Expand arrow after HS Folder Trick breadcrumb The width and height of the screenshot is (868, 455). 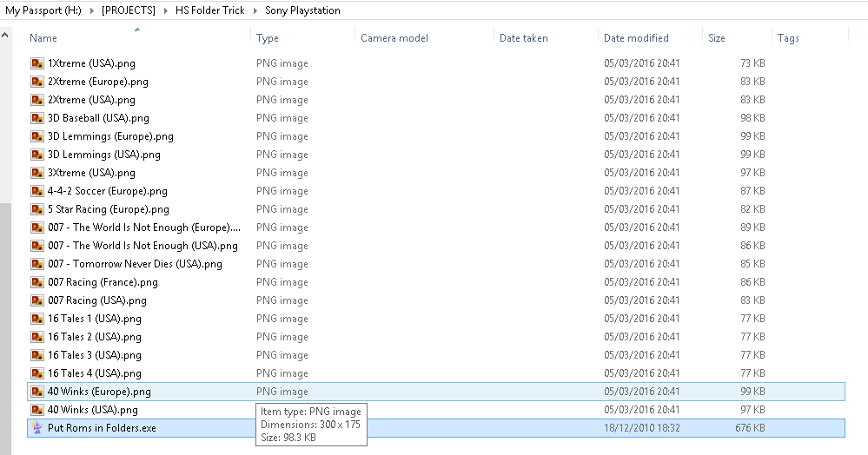point(255,10)
